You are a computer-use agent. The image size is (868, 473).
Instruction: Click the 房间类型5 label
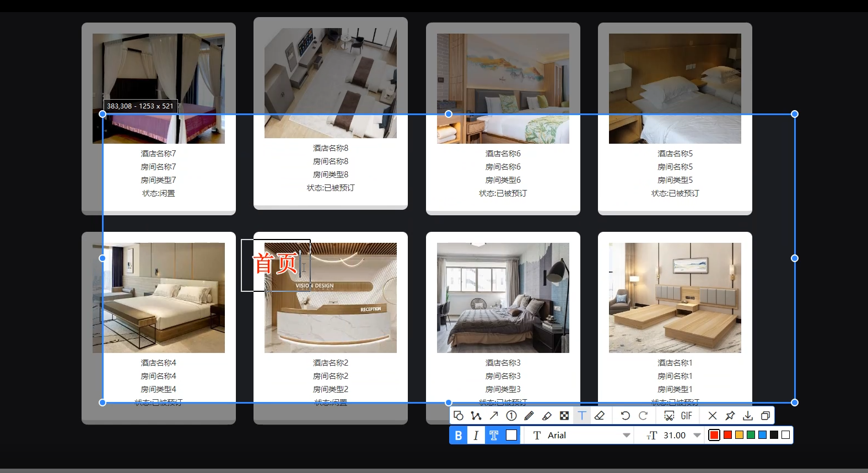click(x=675, y=180)
